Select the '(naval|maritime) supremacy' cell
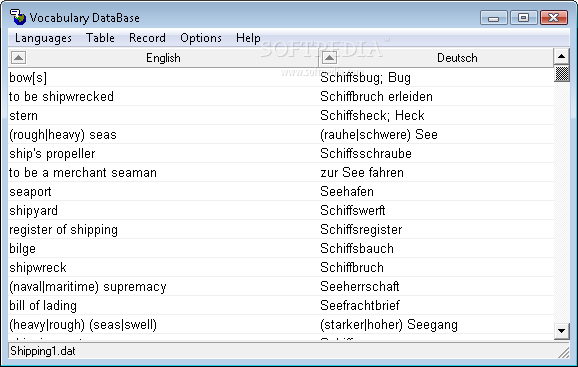 click(163, 286)
